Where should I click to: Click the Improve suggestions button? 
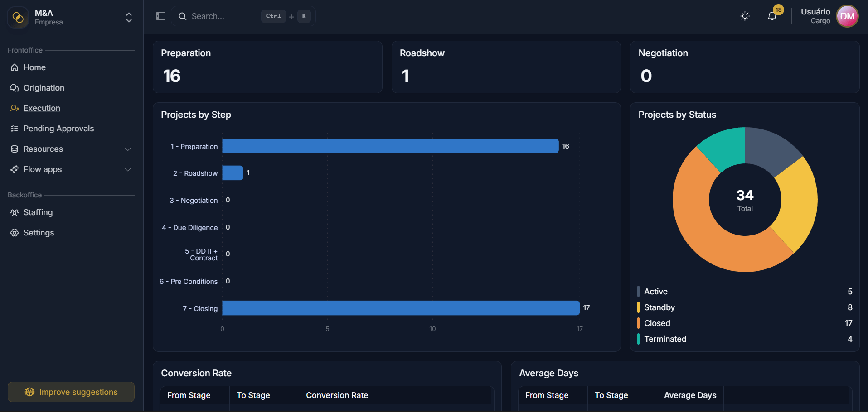(71, 392)
